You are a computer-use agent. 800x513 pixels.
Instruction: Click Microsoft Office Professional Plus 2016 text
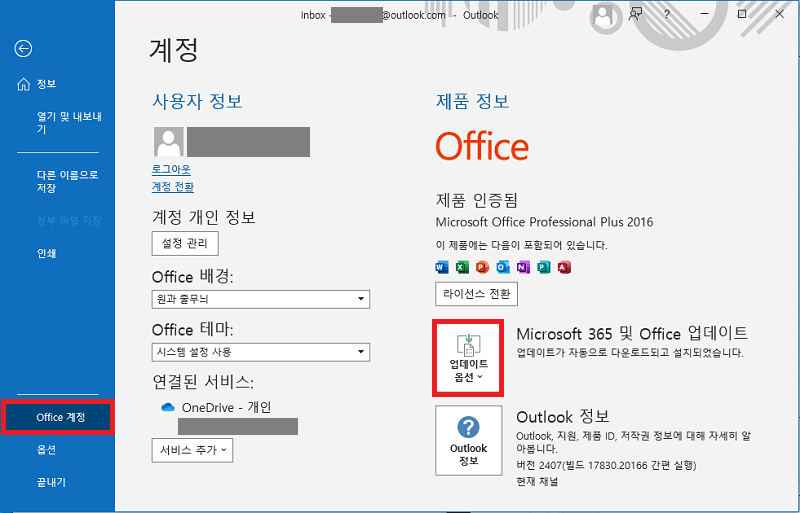tap(544, 223)
